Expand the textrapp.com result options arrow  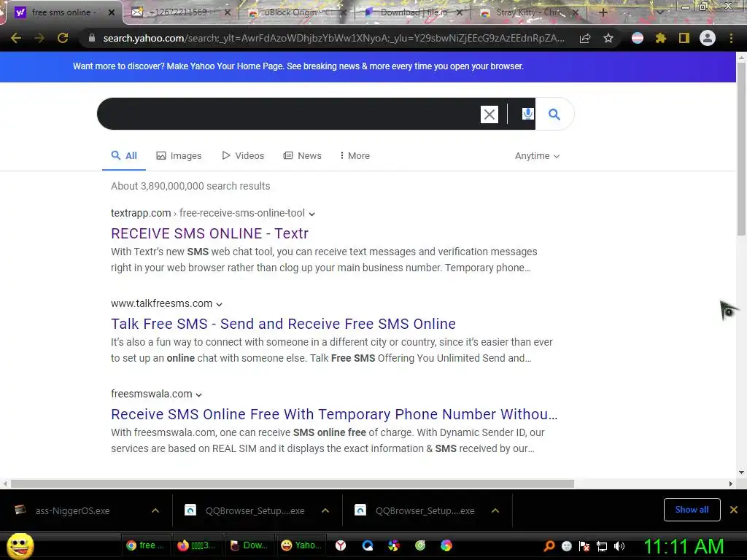click(x=311, y=214)
